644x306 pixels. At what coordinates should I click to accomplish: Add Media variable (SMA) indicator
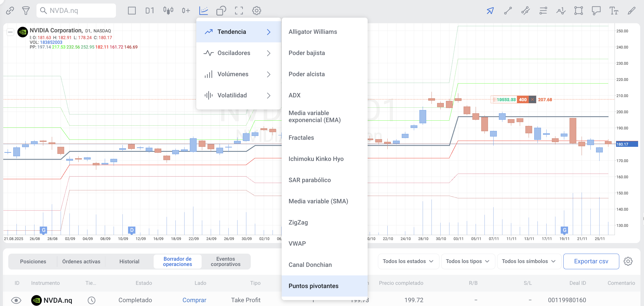[325, 201]
